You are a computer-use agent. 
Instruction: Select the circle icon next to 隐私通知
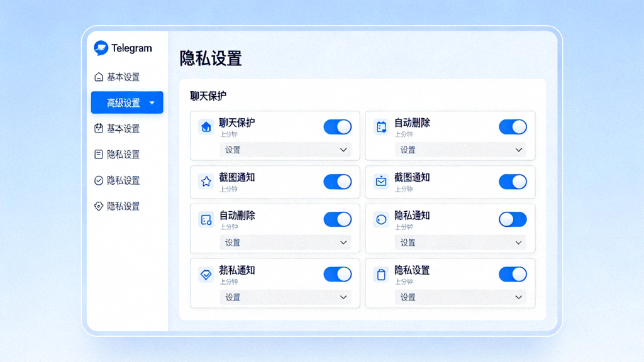380,219
